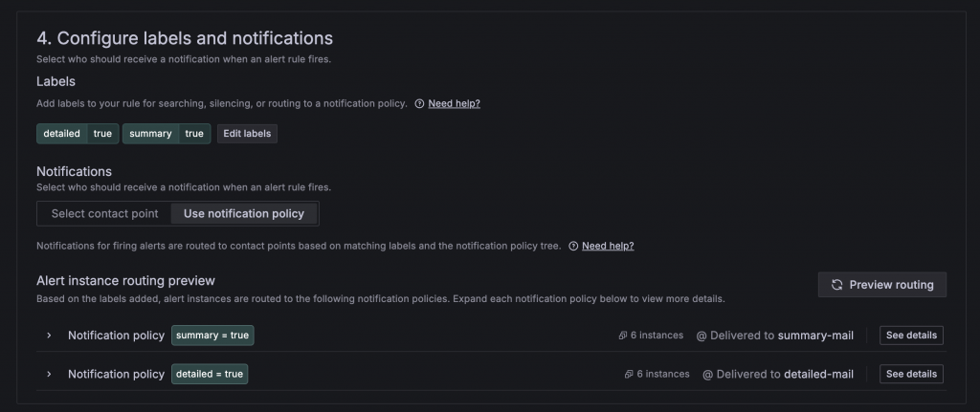Image resolution: width=980 pixels, height=412 pixels.
Task: Click the help circle icon beside routing description
Action: click(x=573, y=246)
